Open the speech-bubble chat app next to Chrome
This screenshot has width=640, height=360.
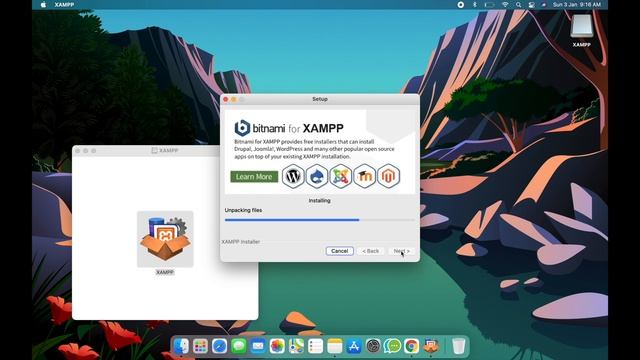point(392,346)
